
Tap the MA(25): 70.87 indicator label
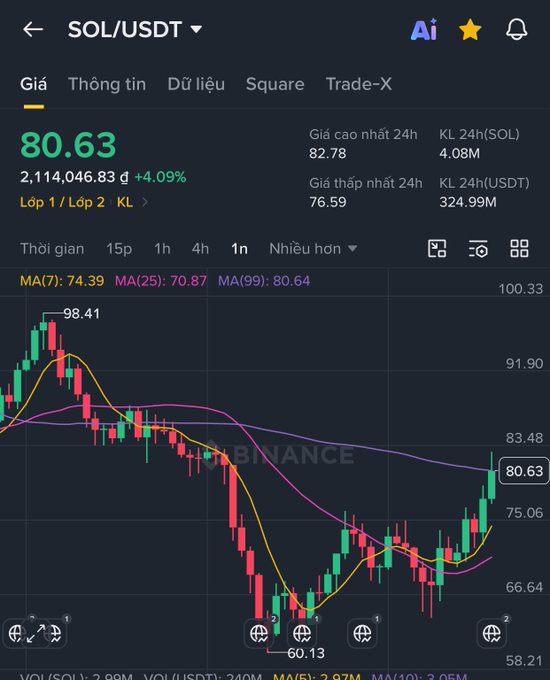click(x=161, y=281)
